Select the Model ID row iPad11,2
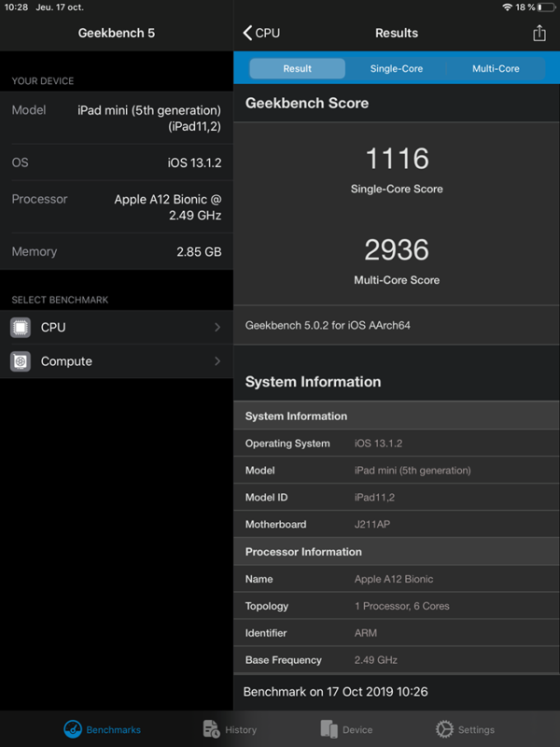 pos(397,498)
